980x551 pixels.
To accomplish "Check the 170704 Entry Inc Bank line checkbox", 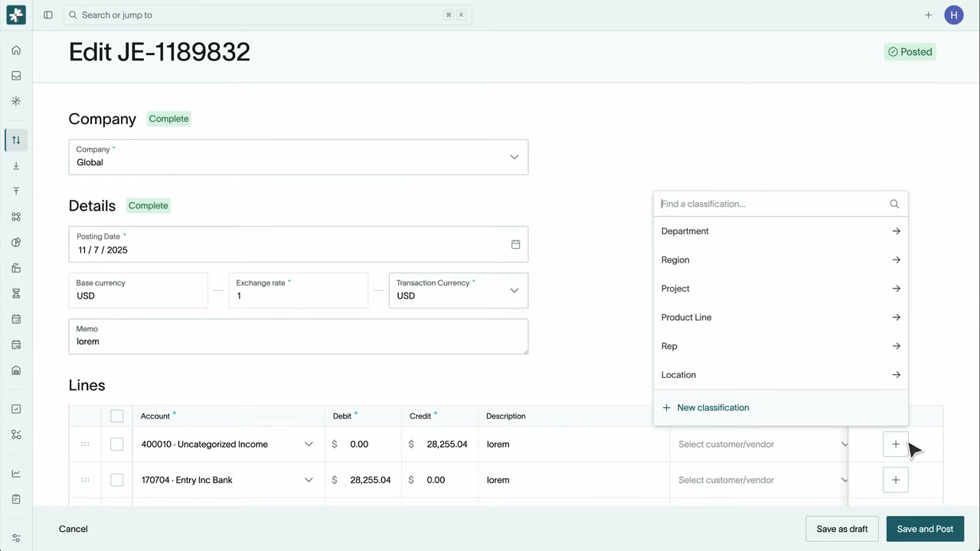I will pos(116,480).
